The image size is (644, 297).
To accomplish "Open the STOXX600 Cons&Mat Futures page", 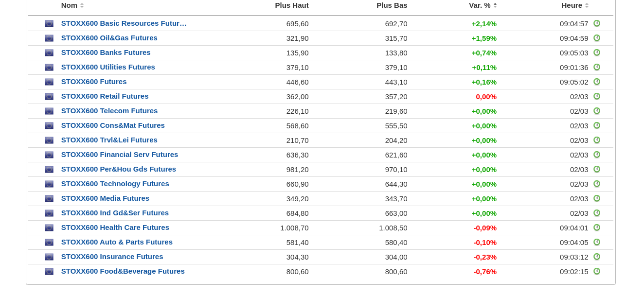I will 113,125.
